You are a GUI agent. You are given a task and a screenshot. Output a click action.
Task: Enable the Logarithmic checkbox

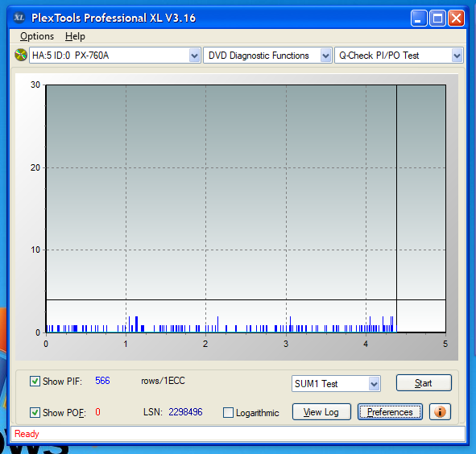point(228,412)
